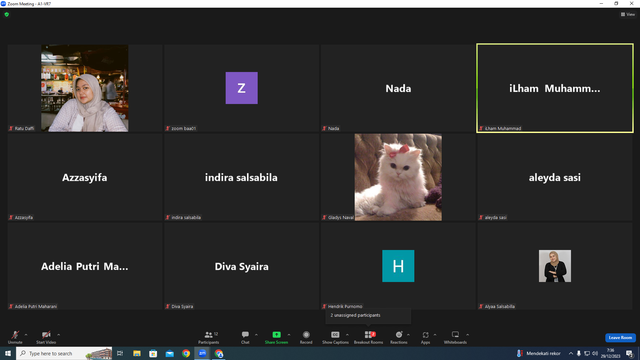The height and width of the screenshot is (360, 640).
Task: Open the volume control in tray
Action: pyautogui.click(x=595, y=353)
